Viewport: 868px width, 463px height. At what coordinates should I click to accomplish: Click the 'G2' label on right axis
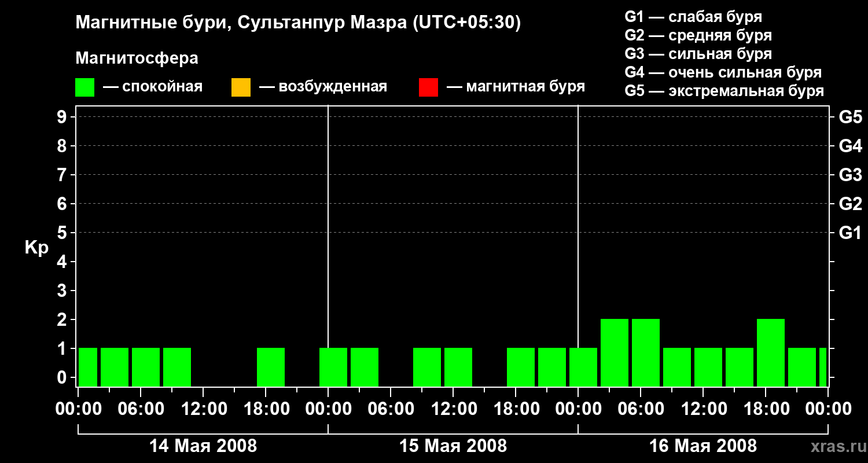point(850,204)
